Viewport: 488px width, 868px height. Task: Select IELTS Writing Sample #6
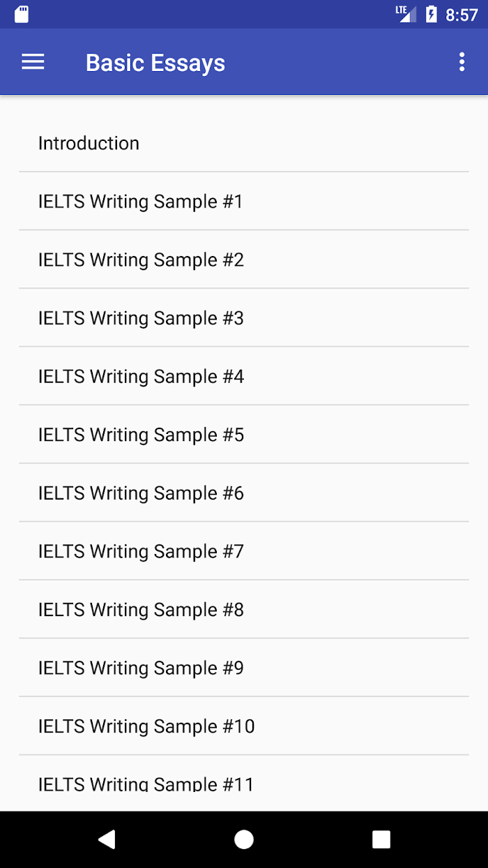coord(244,493)
